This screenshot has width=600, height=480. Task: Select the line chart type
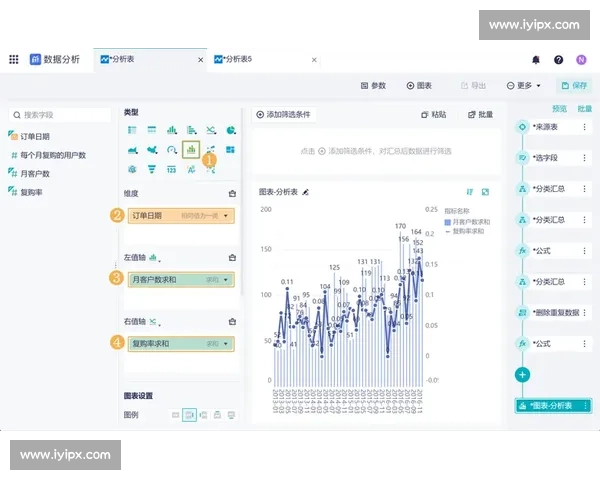(x=211, y=130)
